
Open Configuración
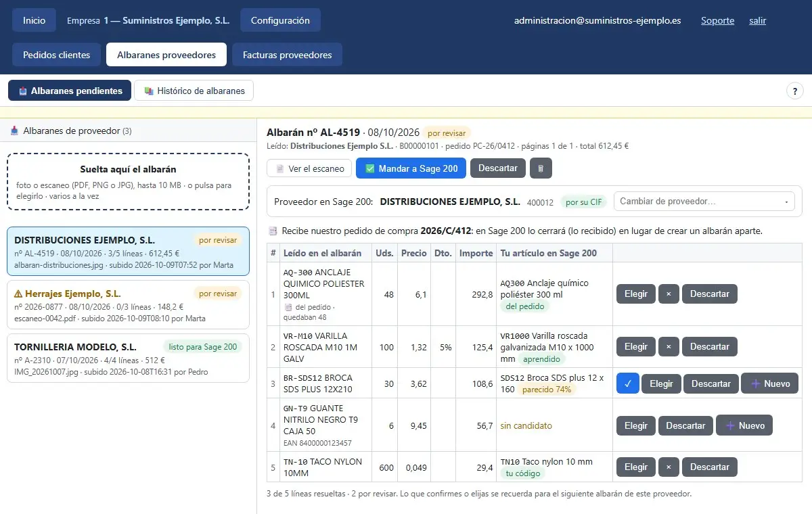280,20
